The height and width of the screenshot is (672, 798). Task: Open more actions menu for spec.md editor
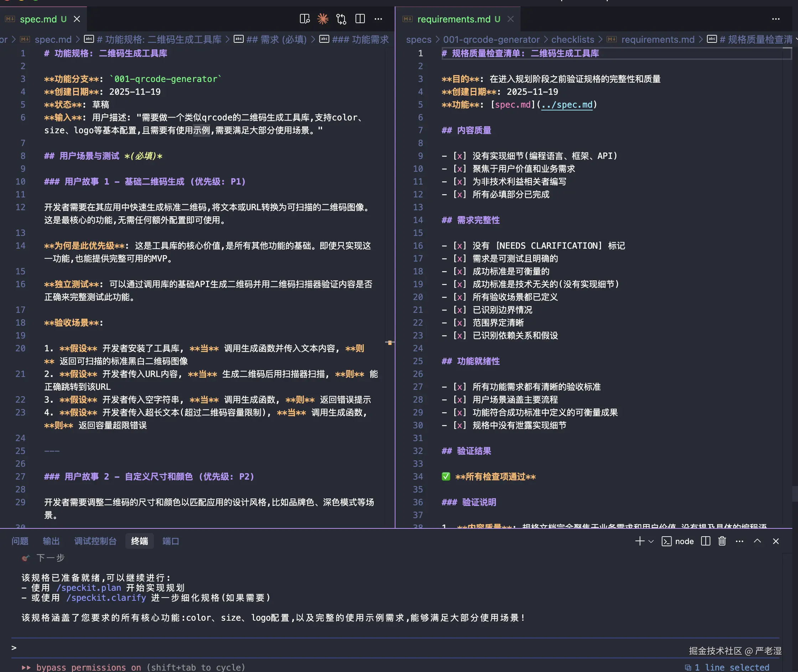pos(378,19)
